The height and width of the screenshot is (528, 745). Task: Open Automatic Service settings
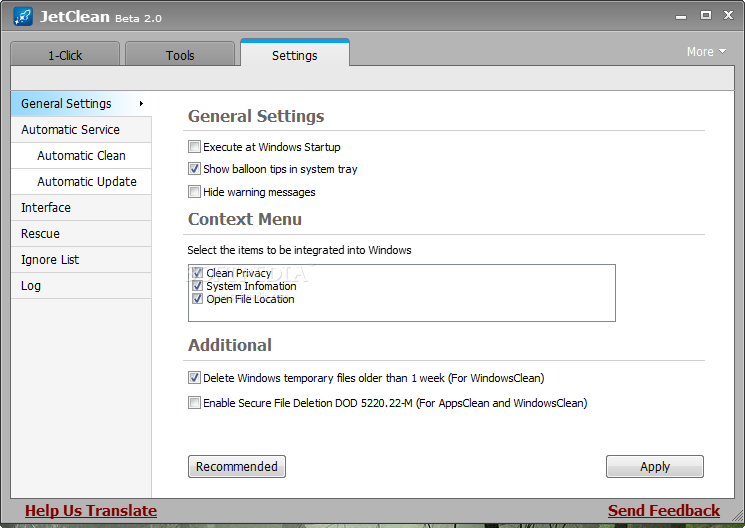click(x=81, y=130)
